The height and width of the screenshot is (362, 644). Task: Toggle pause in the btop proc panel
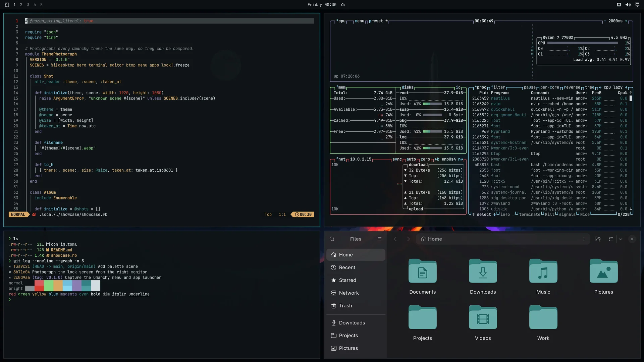530,87
